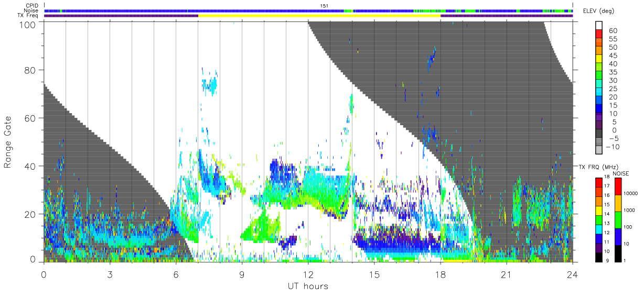Click the orange swatch in NOISE color bar
644x297 pixels.
617,203
